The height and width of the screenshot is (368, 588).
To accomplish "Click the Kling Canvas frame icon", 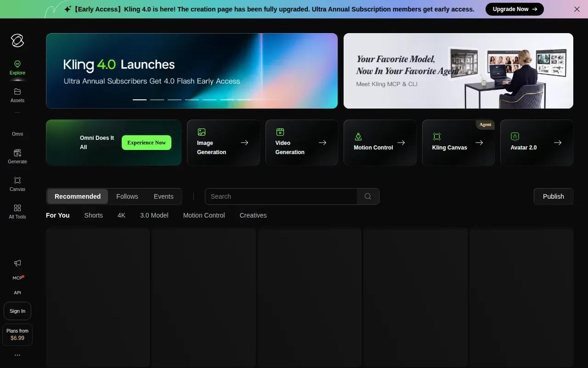I will [x=436, y=137].
